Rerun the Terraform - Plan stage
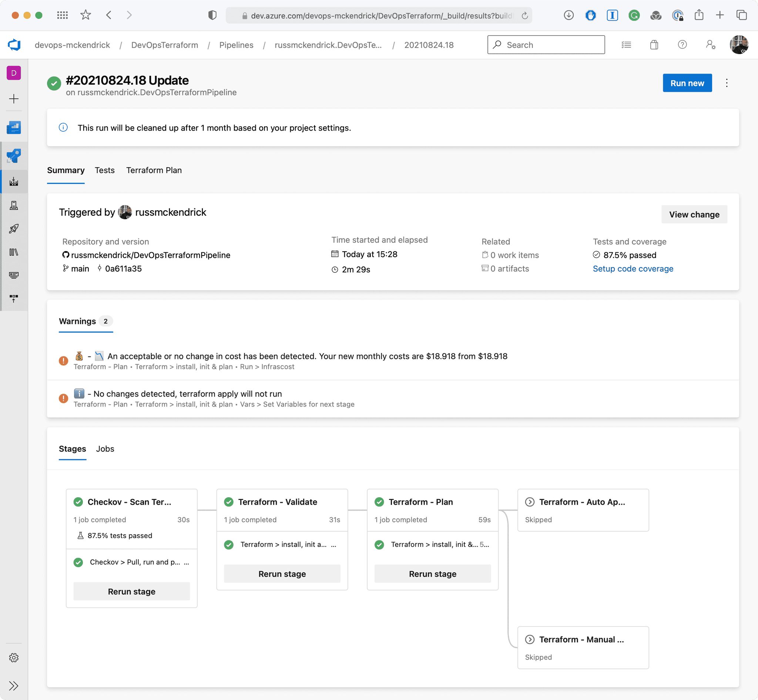Screen dimensions: 758x700 [432, 574]
